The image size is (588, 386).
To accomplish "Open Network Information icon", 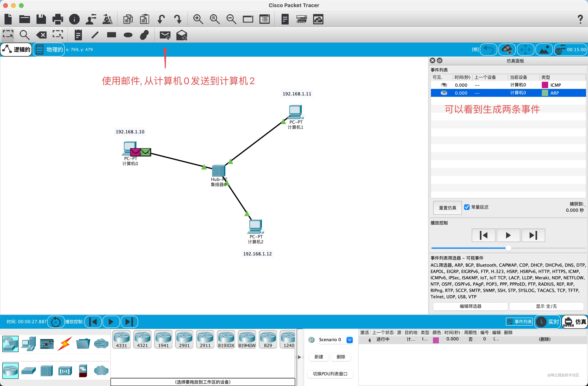I will click(x=74, y=19).
